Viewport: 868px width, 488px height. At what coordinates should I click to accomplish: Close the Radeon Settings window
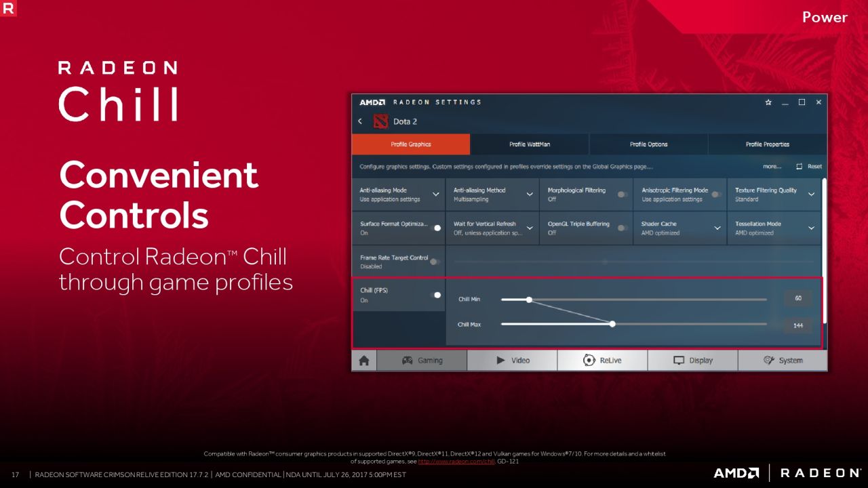(818, 102)
